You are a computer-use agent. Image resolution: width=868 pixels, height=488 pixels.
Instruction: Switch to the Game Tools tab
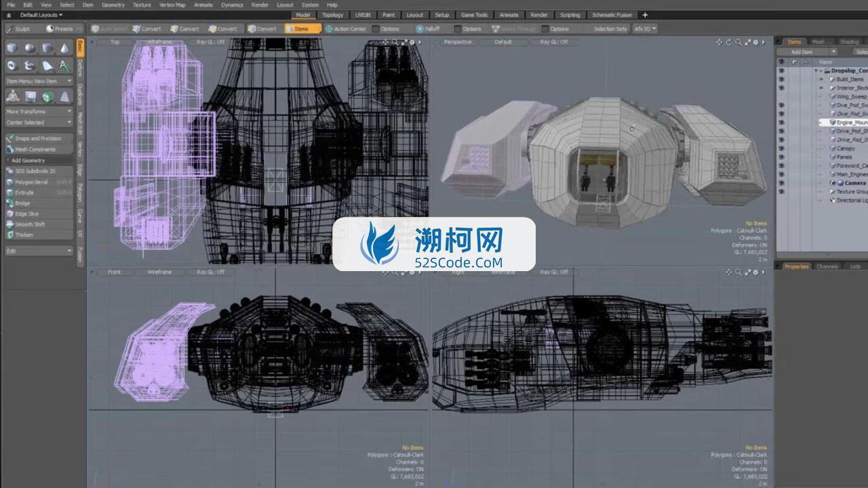[x=474, y=15]
